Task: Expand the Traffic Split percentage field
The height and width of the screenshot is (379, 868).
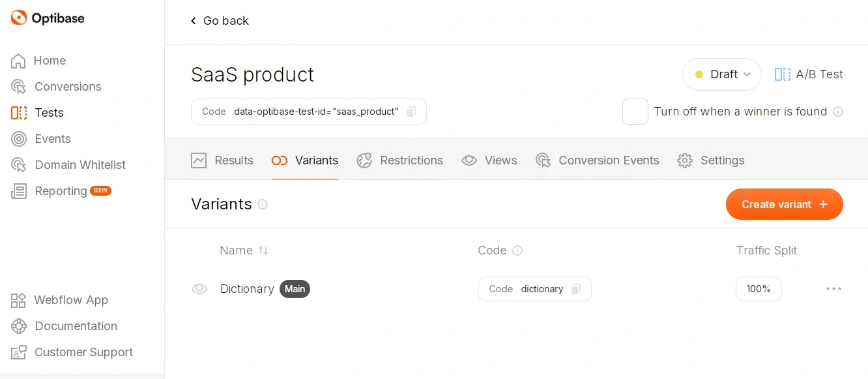Action: click(x=759, y=289)
